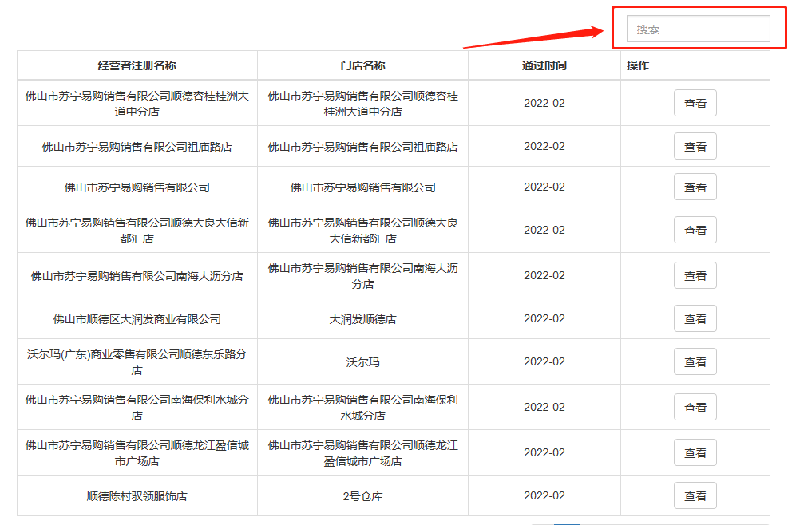Select registered name ending 顺德大良大信新都汇店
The image size is (800, 525).
click(x=137, y=230)
